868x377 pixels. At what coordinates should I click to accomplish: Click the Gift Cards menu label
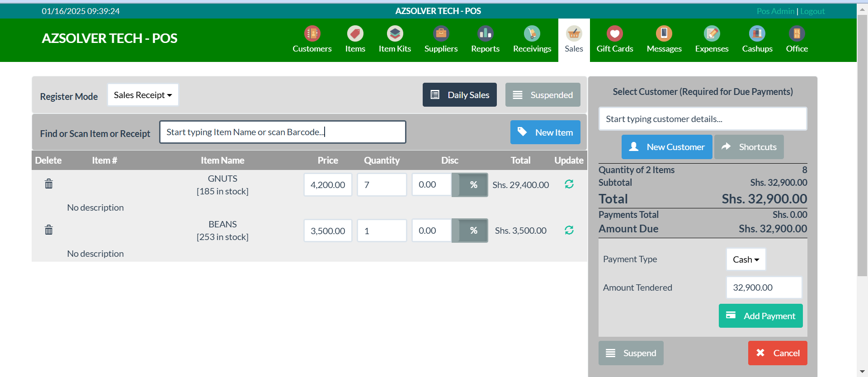614,49
